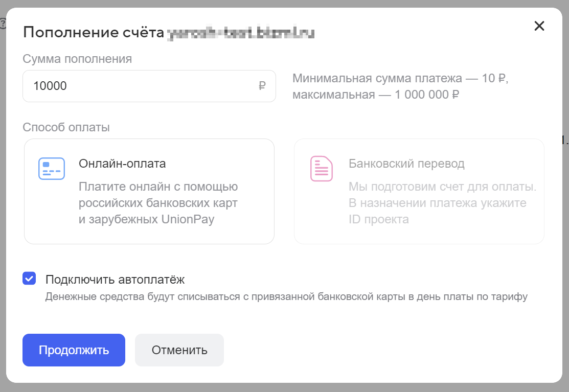569x392 pixels.
Task: Click the ruble sign in the amount field
Action: [x=262, y=86]
